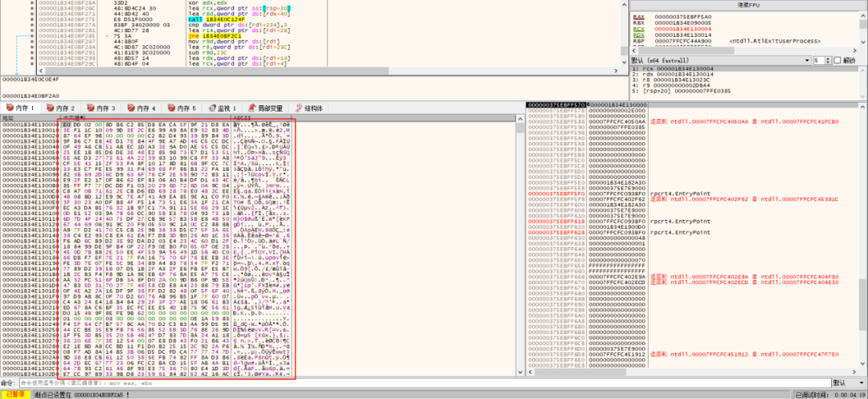Image resolution: width=868 pixels, height=399 pixels.
Task: Click the ntdll.RtlExitUserProcess label for RBP
Action: (775, 41)
